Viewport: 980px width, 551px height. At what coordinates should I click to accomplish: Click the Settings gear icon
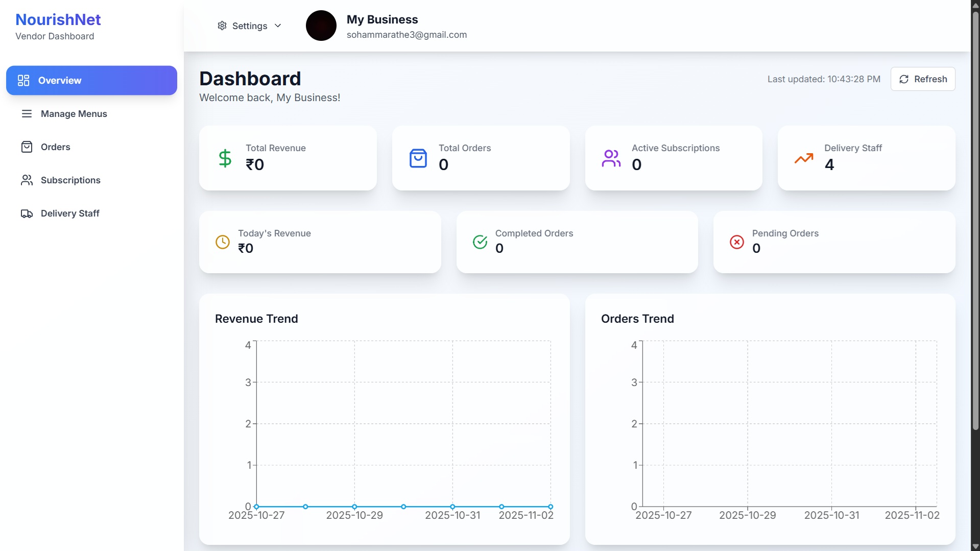click(x=222, y=26)
